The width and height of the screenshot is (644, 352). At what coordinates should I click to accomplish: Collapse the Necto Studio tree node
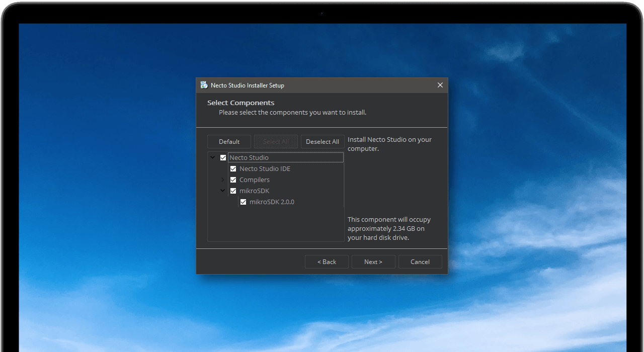click(x=213, y=157)
